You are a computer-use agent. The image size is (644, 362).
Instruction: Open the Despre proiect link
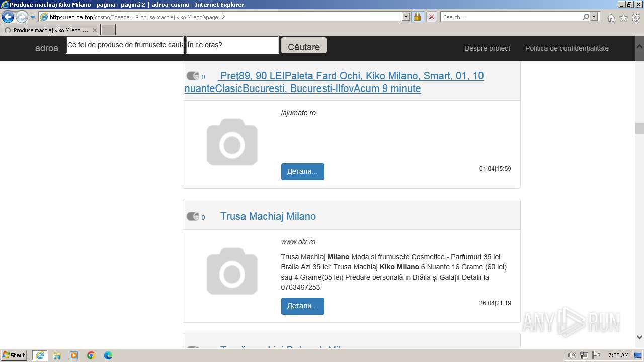coord(487,48)
